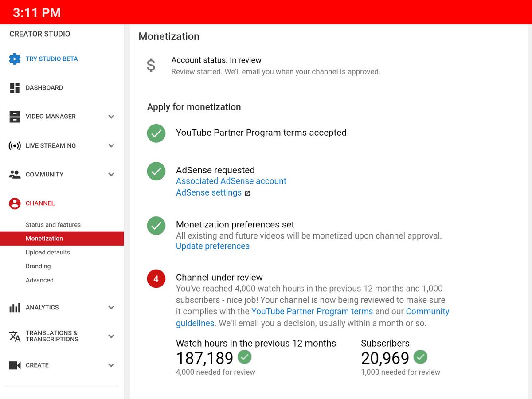
Task: Open the YouTube Partner Program terms link
Action: coord(312,312)
